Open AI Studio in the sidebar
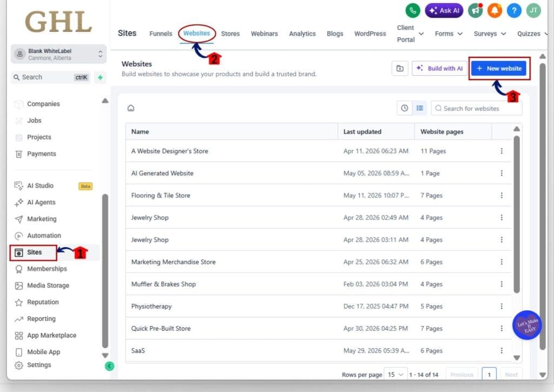 click(40, 186)
